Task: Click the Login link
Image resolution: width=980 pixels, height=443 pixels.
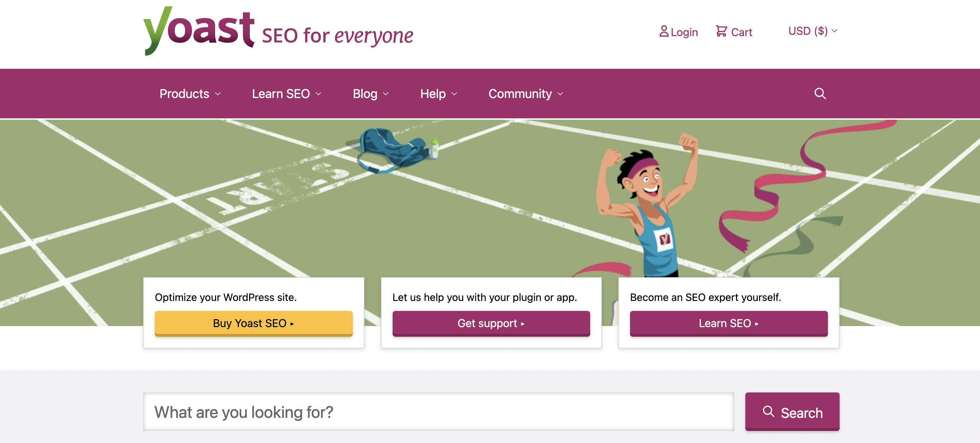Action: point(679,32)
